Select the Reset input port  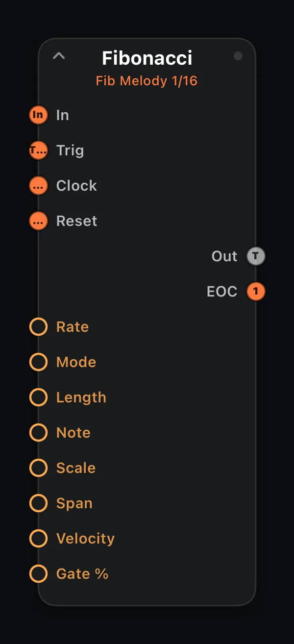coord(38,221)
